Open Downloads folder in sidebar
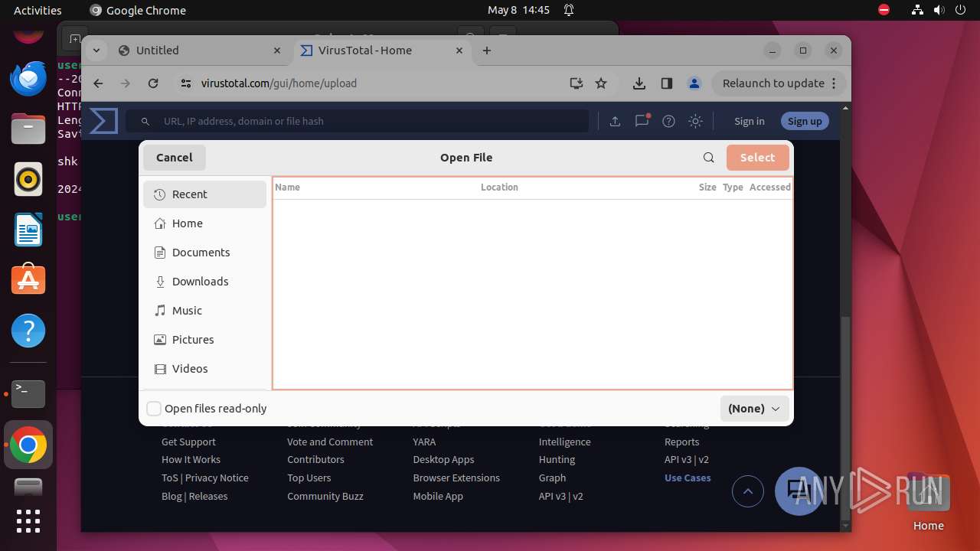This screenshot has height=551, width=980. click(204, 282)
